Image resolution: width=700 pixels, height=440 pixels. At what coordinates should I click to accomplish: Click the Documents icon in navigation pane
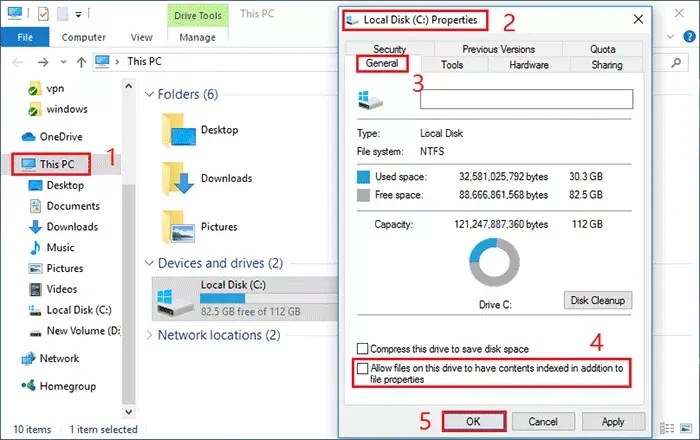click(35, 206)
